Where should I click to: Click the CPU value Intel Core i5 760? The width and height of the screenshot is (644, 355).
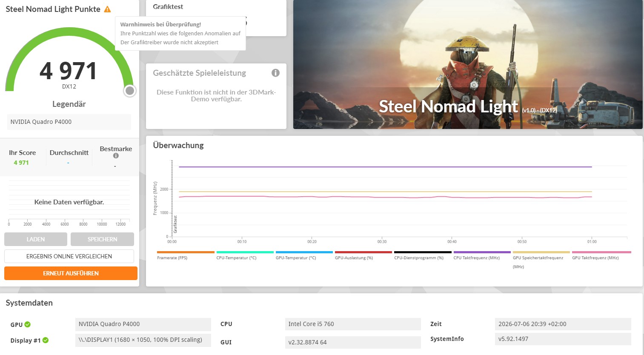point(353,324)
